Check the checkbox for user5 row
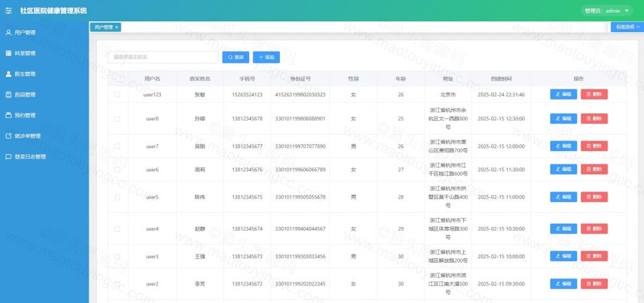 pyautogui.click(x=118, y=197)
